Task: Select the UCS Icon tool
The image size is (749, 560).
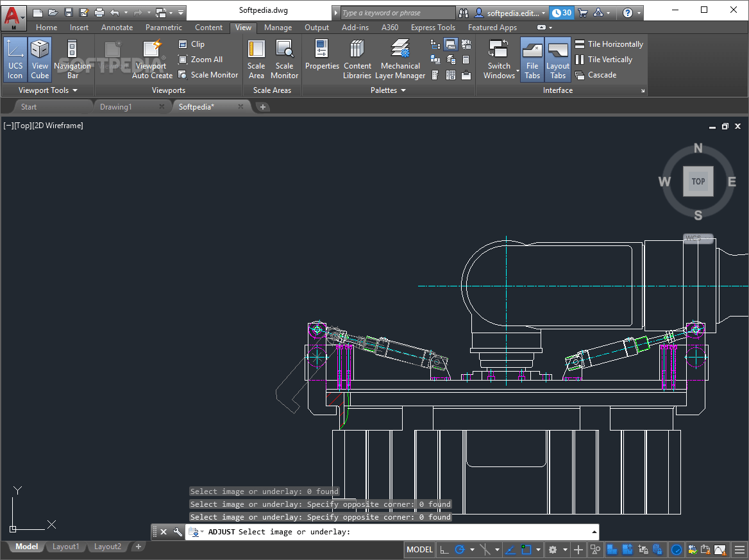Action: [x=15, y=58]
